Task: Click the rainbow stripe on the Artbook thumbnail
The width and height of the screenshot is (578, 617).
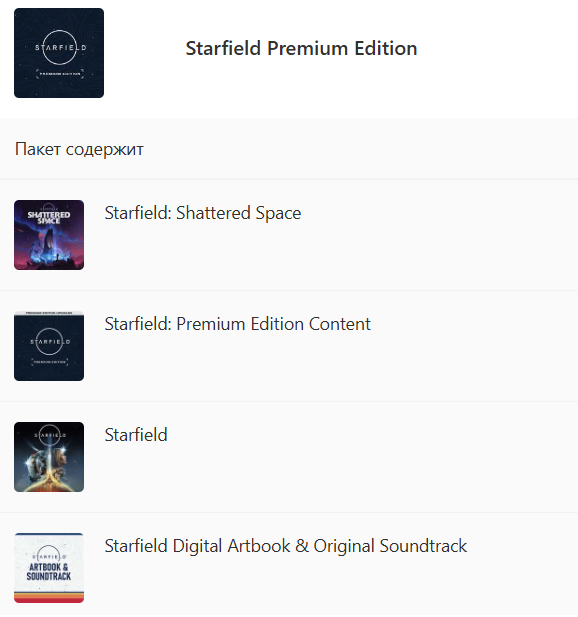Action: tap(49, 597)
